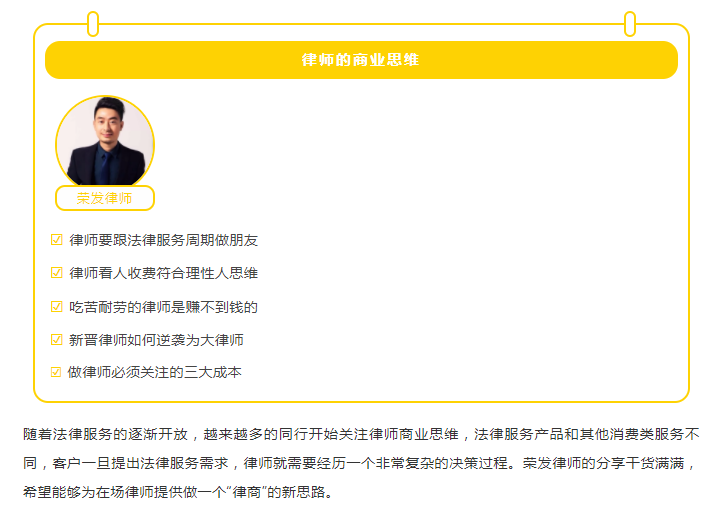
Task: Click the paragraph line starting 随着法律服务的逐渐开放
Action: pos(361,434)
